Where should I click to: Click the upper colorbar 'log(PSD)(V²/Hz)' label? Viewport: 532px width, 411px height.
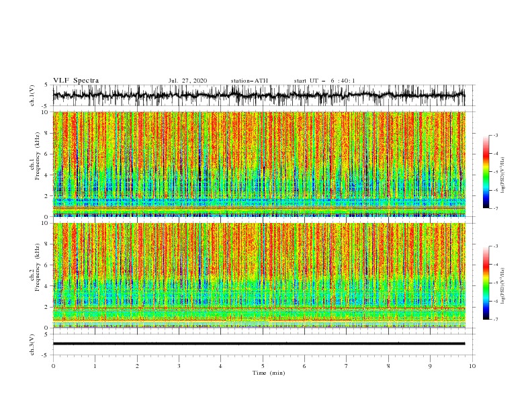[x=503, y=175]
